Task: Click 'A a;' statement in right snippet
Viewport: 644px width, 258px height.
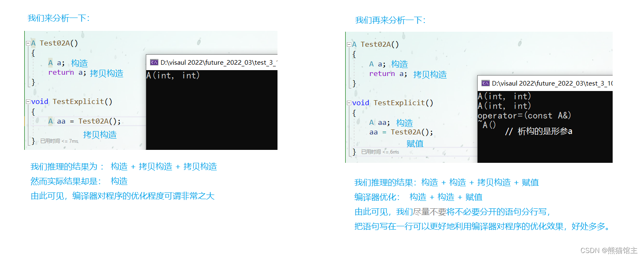Action: [x=377, y=64]
